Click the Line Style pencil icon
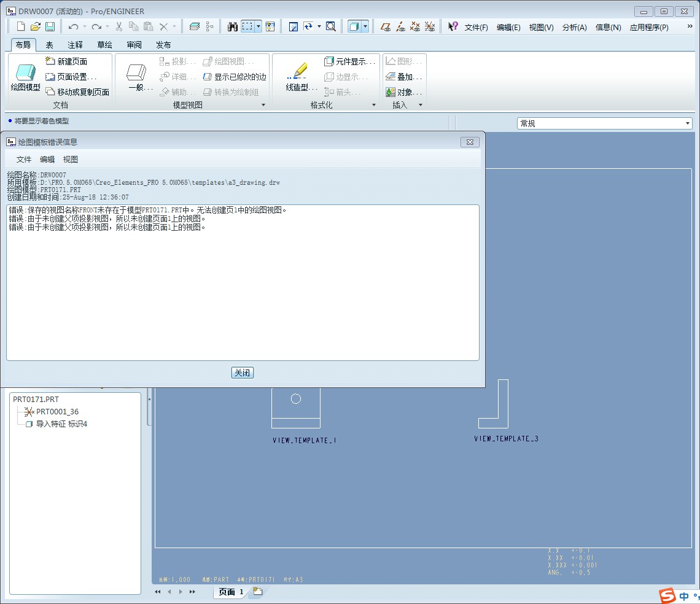The height and width of the screenshot is (604, 700). click(x=301, y=77)
